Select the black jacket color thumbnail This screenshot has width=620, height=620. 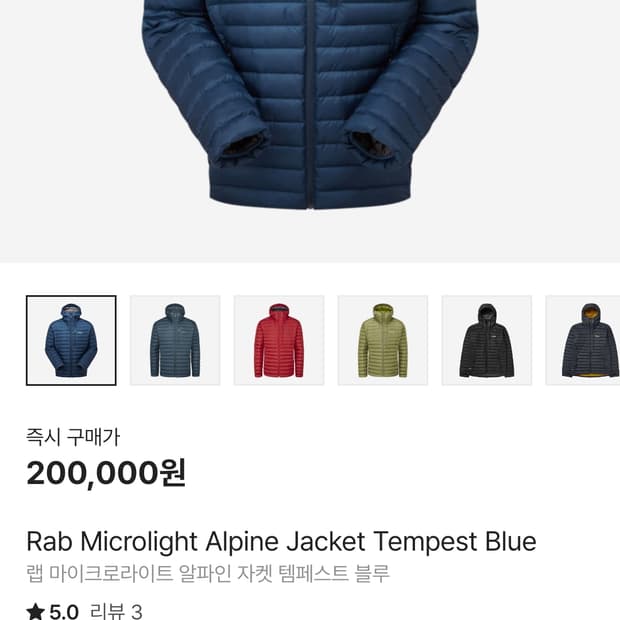(487, 340)
